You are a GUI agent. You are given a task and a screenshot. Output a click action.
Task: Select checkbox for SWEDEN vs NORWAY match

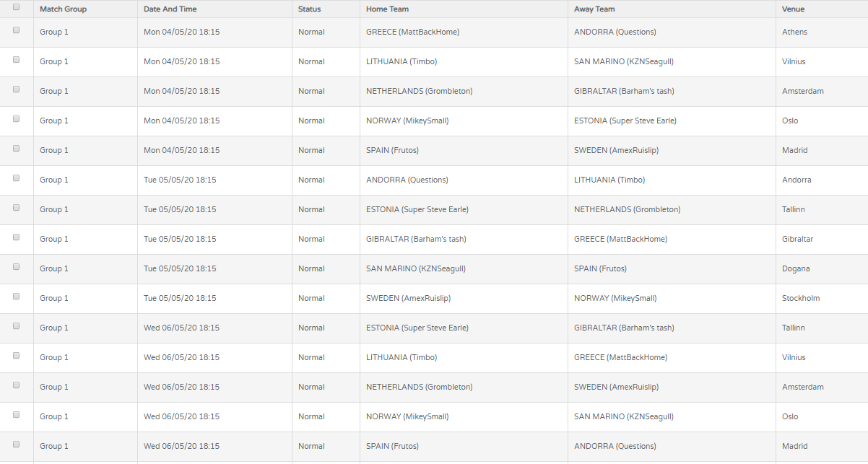[x=16, y=297]
